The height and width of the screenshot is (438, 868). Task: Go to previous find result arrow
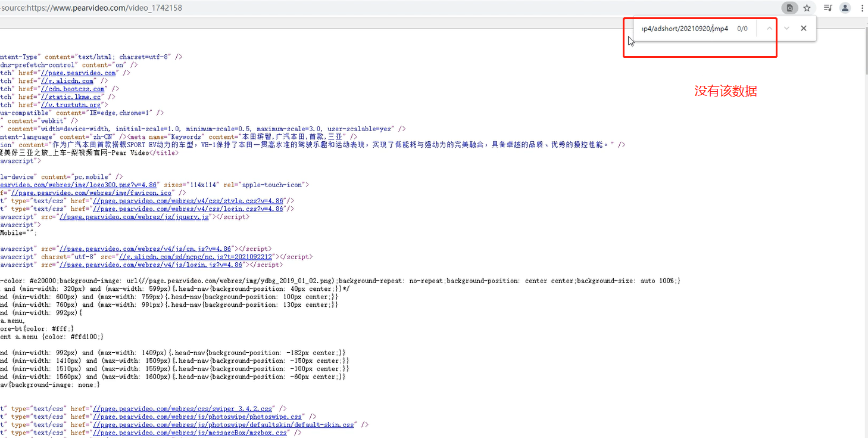click(769, 28)
